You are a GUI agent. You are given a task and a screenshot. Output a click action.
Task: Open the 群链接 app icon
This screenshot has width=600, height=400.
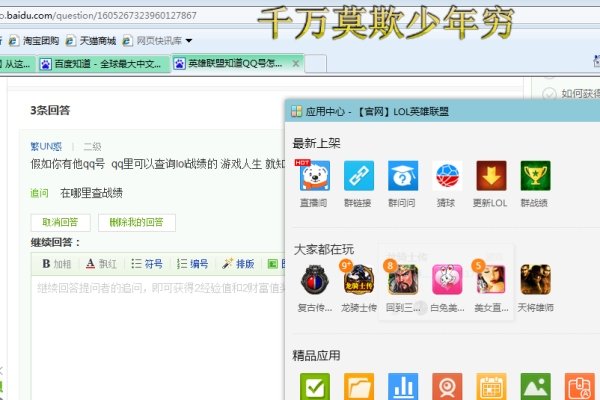click(x=359, y=176)
